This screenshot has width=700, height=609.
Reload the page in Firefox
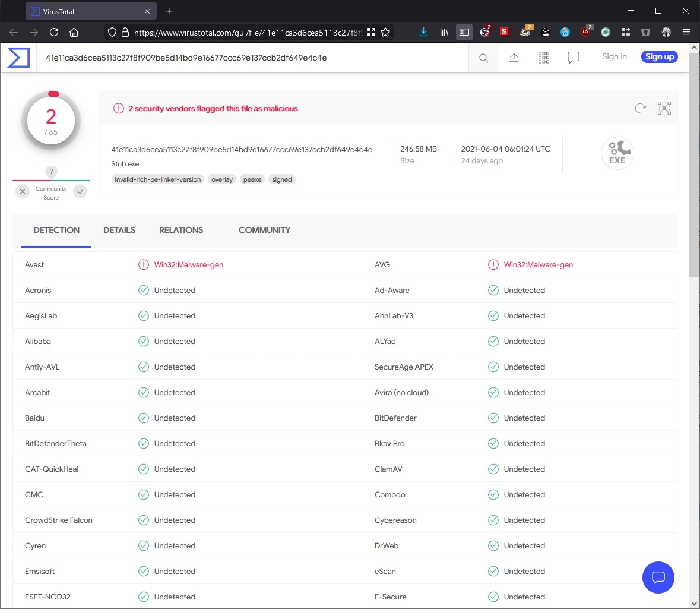click(54, 32)
